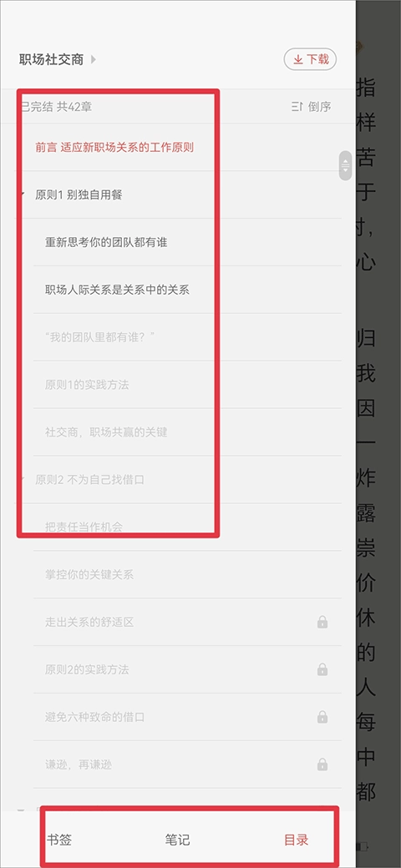The image size is (401, 868).
Task: Click lock icon beside 原则2的实践方法
Action: pos(322,670)
